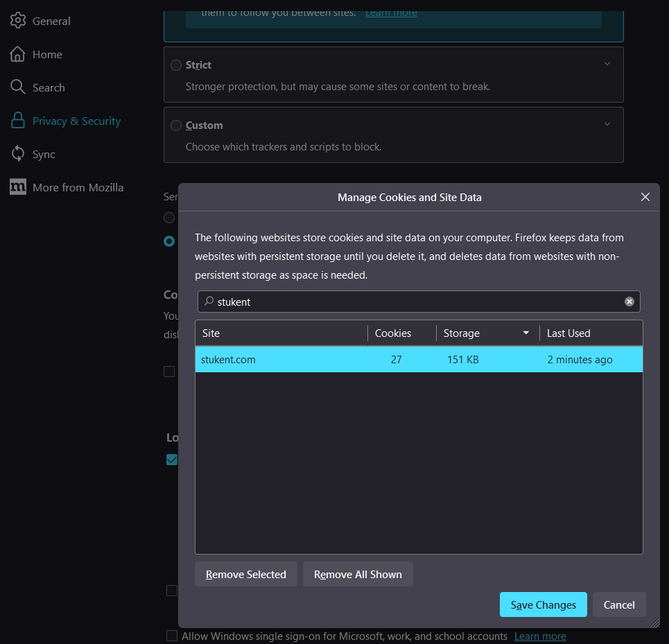Select the Strict protection radio button

point(176,65)
